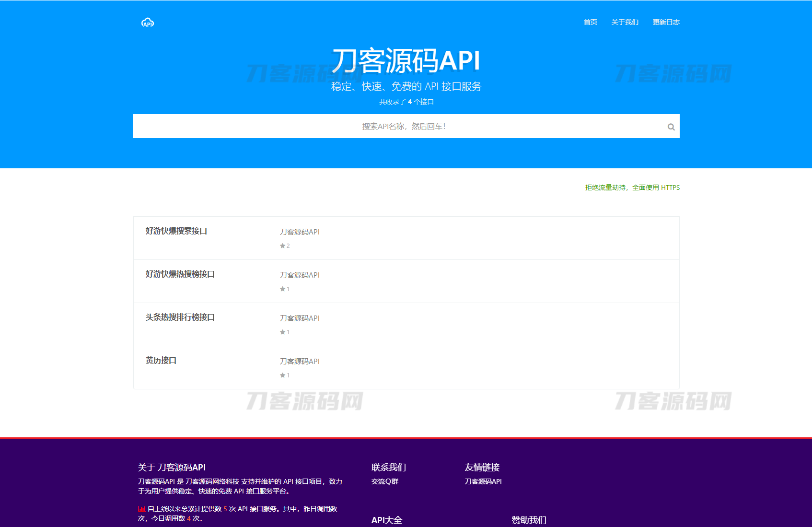Click the 赞助我们 footer heading
Viewport: 812px width, 527px height.
coord(529,519)
